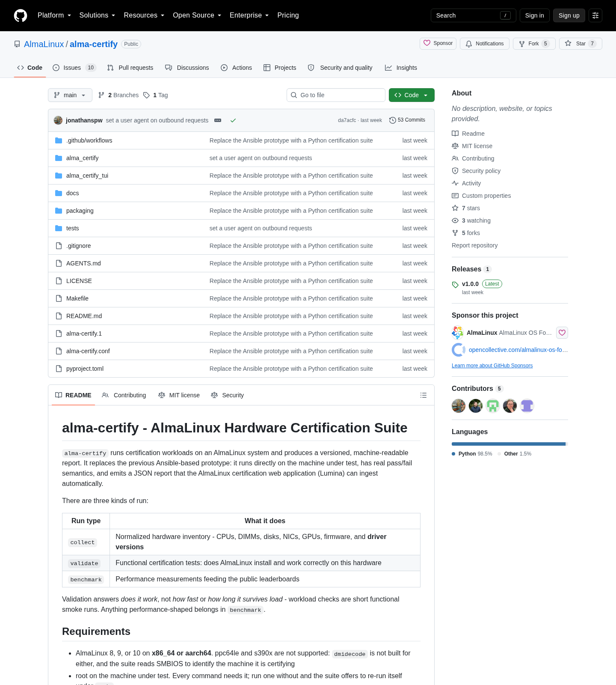Open the header settings menu icon
616x685 pixels.
[x=595, y=15]
